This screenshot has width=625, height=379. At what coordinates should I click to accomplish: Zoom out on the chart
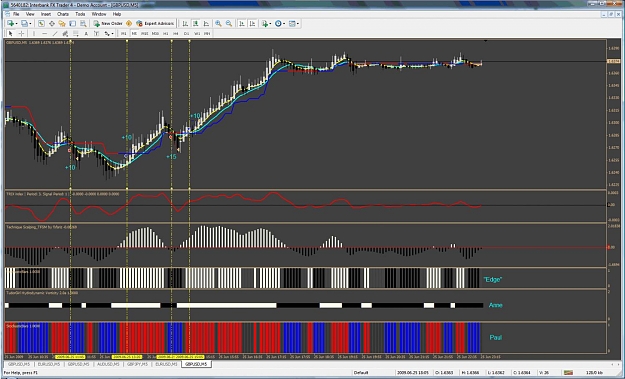[229, 24]
